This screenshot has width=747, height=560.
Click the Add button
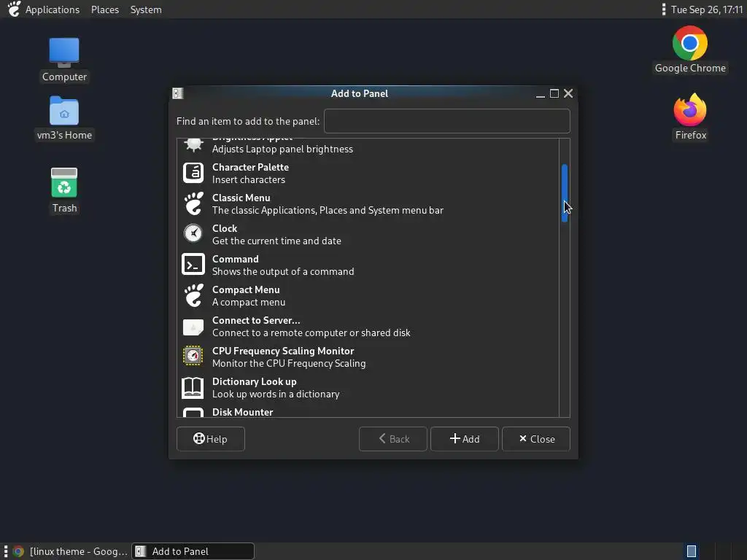[465, 438]
